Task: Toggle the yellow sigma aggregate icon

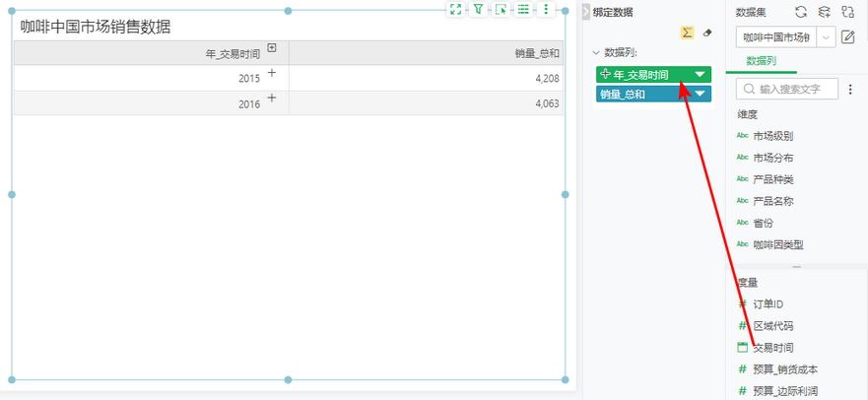Action: point(687,33)
